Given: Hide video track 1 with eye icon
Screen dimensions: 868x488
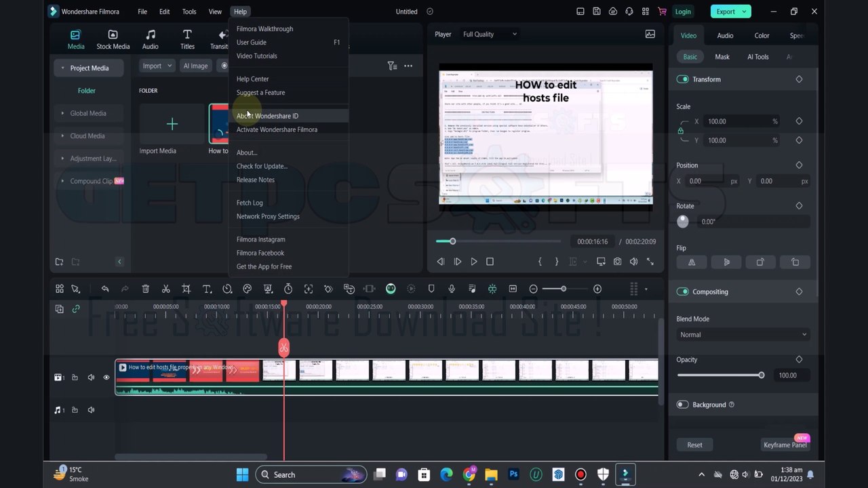Looking at the screenshot, I should [x=106, y=378].
